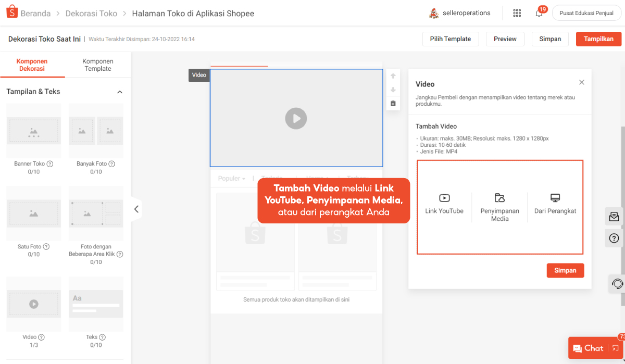Choose Link YouTube upload option
This screenshot has height=364, width=625.
click(x=444, y=204)
